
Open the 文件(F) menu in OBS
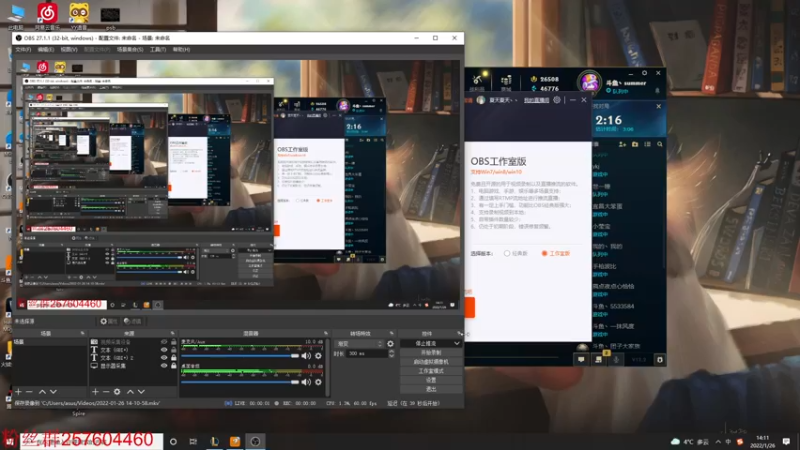[x=23, y=49]
